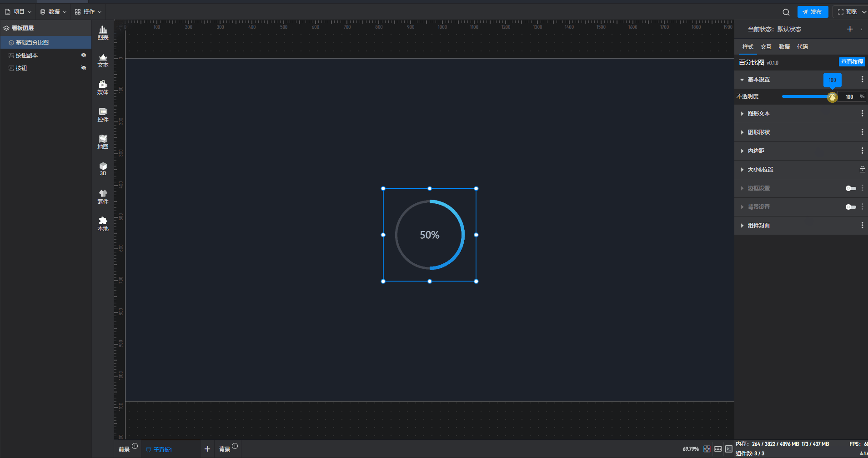Click the 发布 publish button
The height and width of the screenshot is (458, 868).
[x=813, y=12]
